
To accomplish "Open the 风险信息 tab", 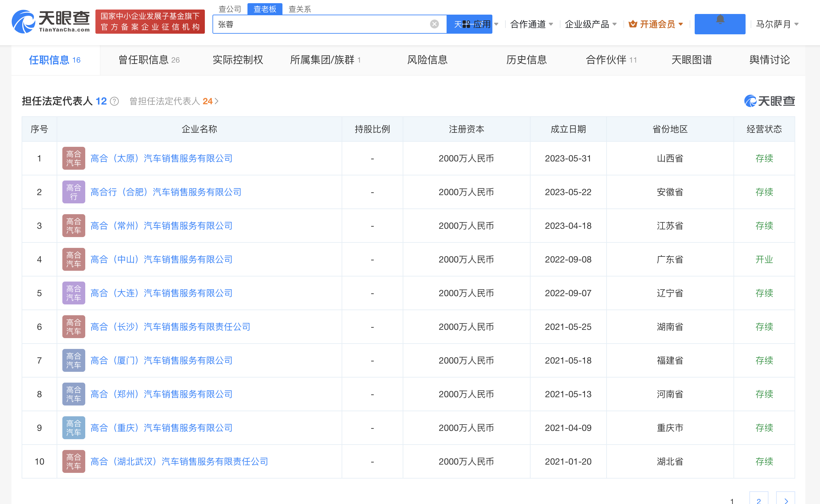I will point(427,60).
